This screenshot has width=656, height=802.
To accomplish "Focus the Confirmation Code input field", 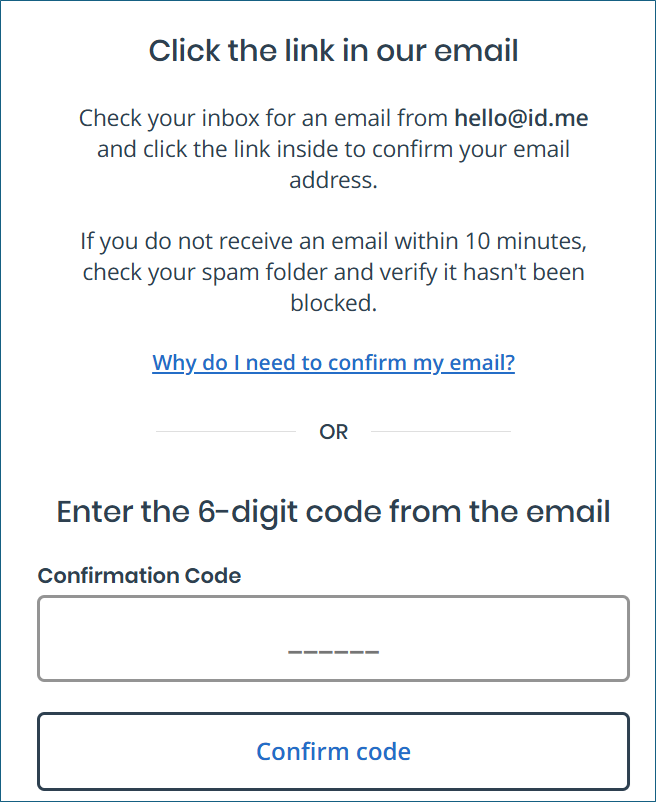I will [x=333, y=638].
